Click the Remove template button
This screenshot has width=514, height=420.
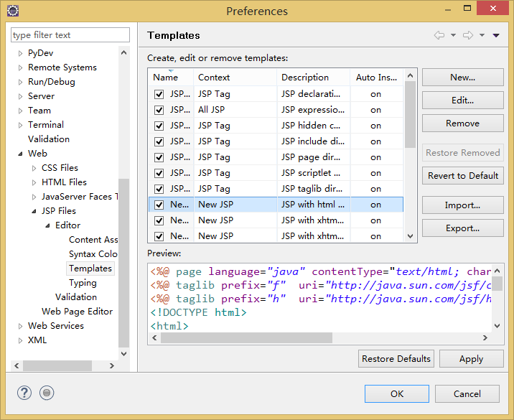tap(462, 123)
